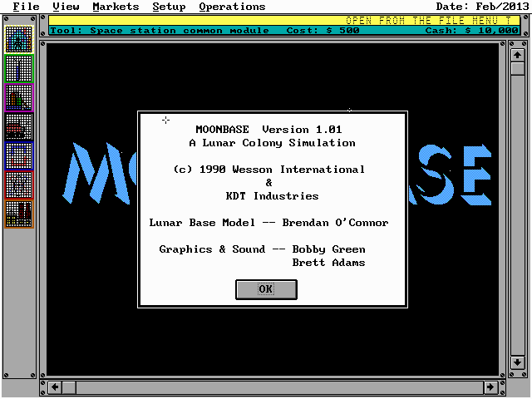Click the KDT Industries text
Viewport: 532px width, 399px height.
[x=272, y=196]
